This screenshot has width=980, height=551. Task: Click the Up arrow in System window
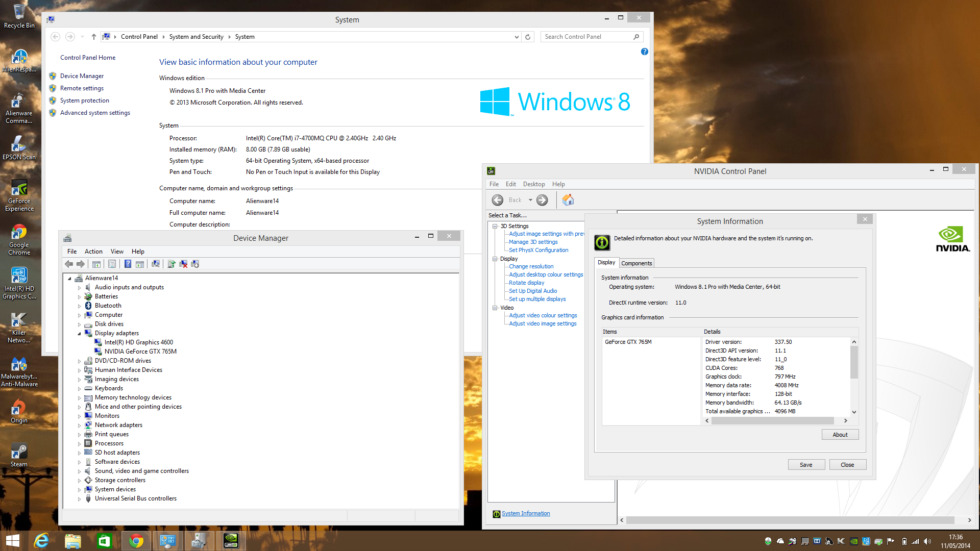[94, 37]
